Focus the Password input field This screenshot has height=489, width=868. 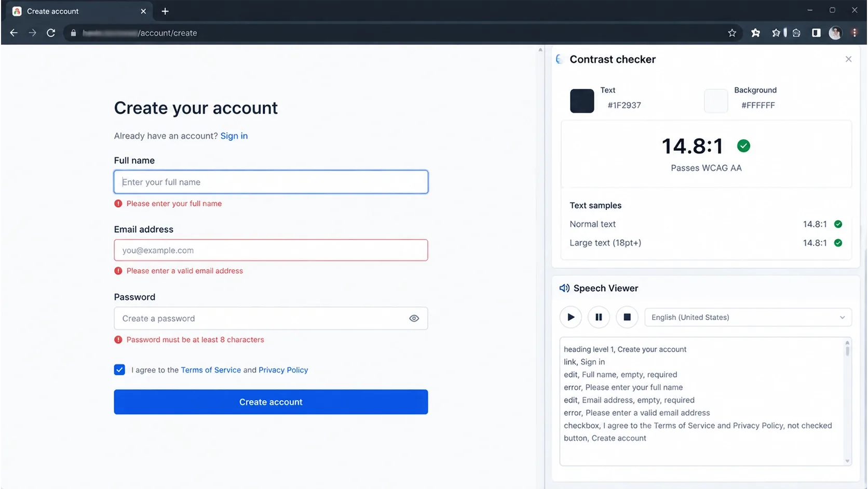[x=271, y=319]
